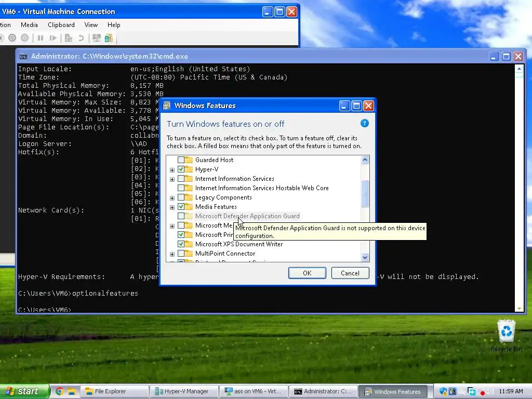Screen dimensions: 532x399
Task: Open the Start menu
Action: point(24,391)
